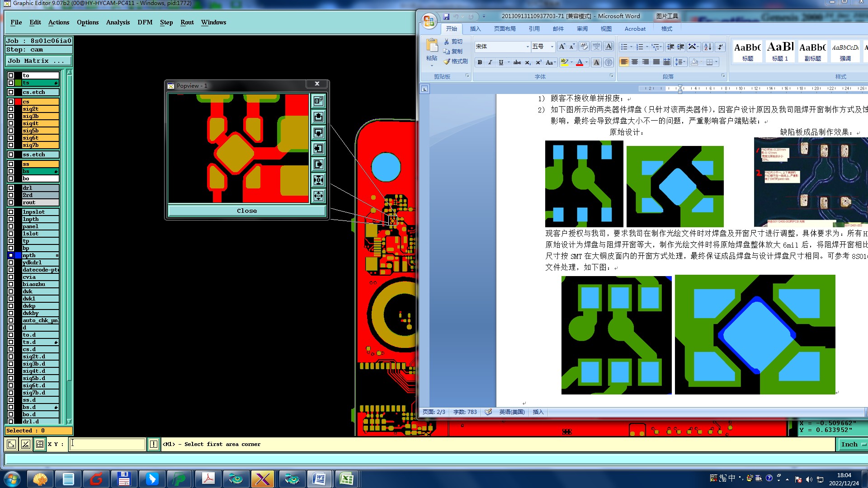Open the font name dropdown
Viewport: 868px width, 488px height.
pos(527,47)
